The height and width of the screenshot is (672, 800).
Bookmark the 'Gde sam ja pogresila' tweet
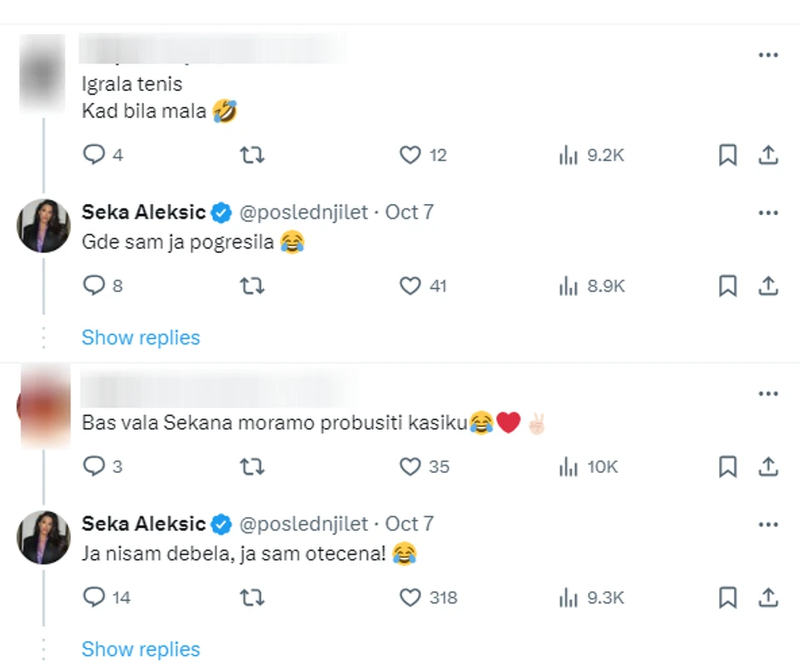728,286
